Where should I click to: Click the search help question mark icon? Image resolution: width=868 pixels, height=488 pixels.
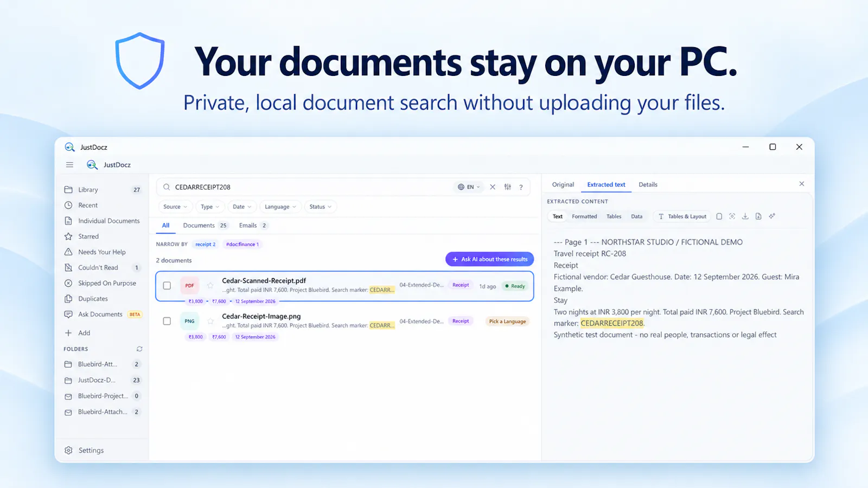click(x=521, y=187)
